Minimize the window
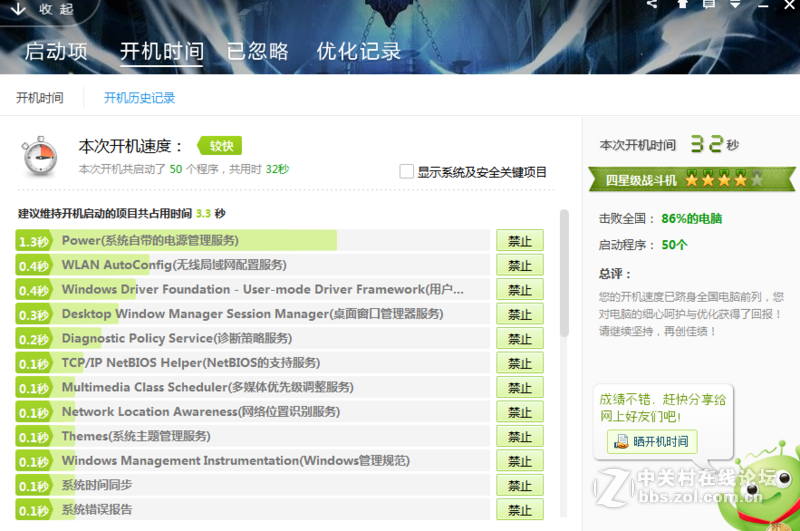 [763, 5]
